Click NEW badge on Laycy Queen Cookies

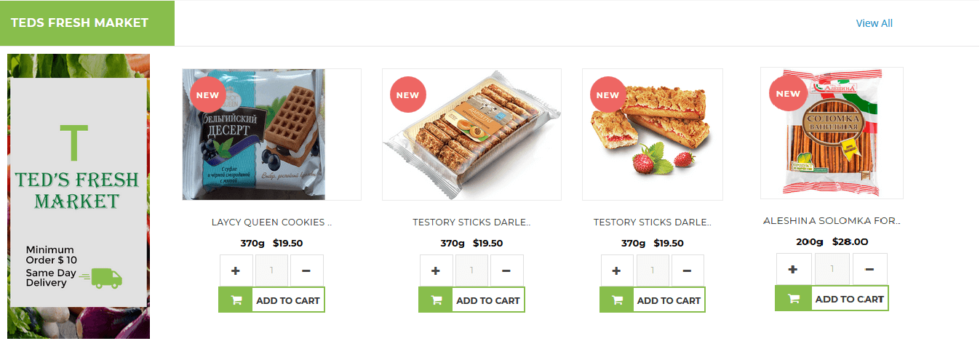(x=207, y=95)
